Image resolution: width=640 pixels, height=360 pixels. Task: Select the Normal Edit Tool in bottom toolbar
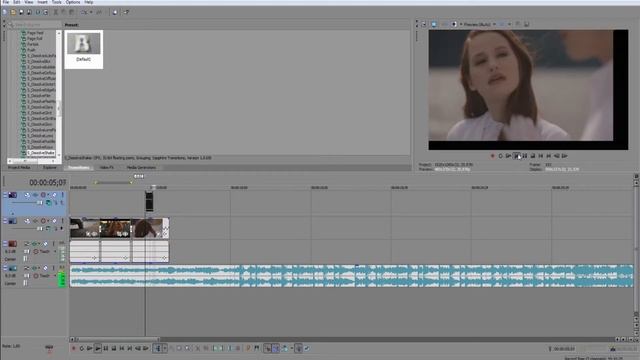[x=158, y=349]
